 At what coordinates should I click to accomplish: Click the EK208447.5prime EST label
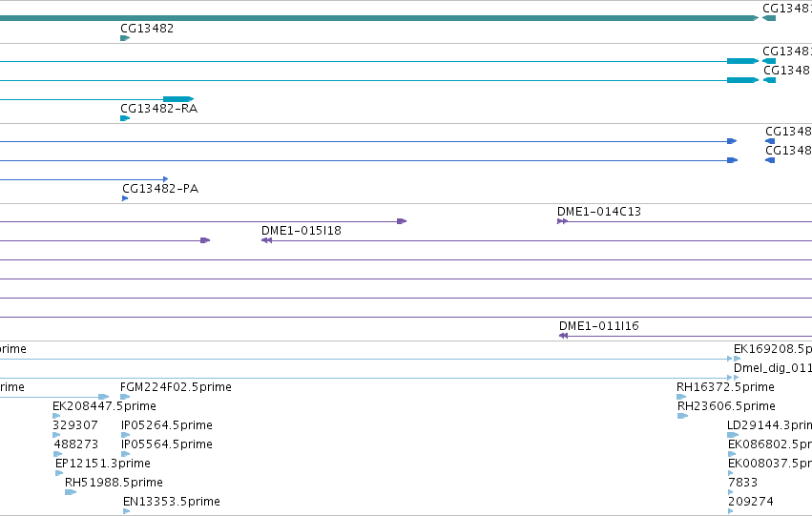(x=104, y=406)
